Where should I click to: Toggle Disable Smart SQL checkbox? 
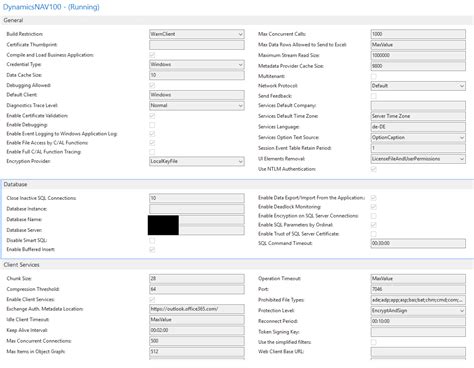coord(152,240)
